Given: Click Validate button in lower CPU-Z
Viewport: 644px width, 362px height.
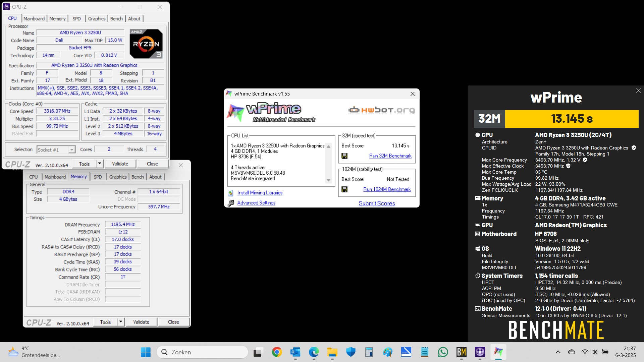Looking at the screenshot, I should (141, 322).
